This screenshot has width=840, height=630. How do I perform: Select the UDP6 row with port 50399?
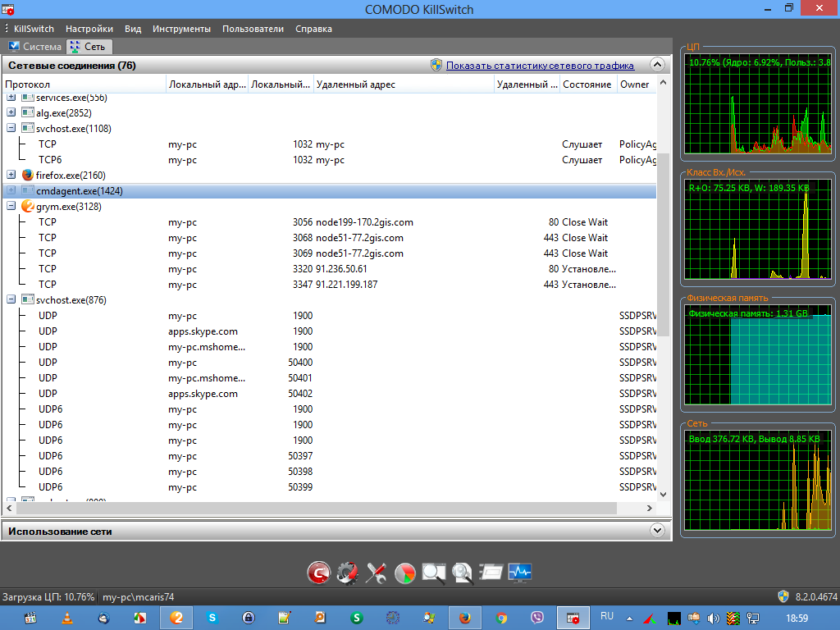pos(330,487)
